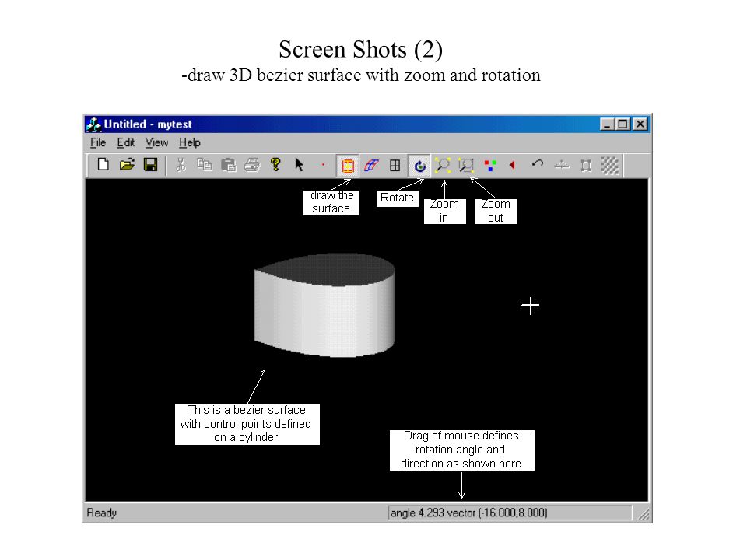Viewport: 747px width, 560px height.
Task: Close the Untitled - mytest window
Action: tap(640, 124)
